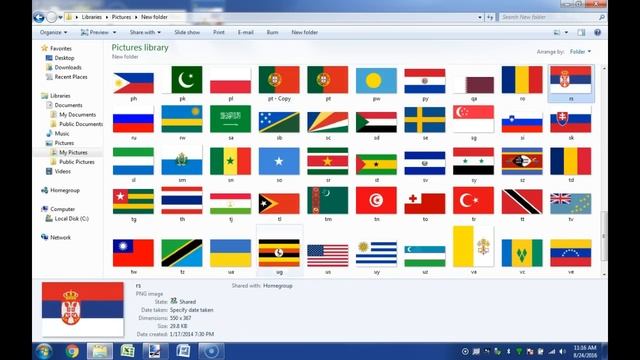Viewport: 640px width, 360px height.
Task: Select Videos library in sidebar
Action: (62, 171)
